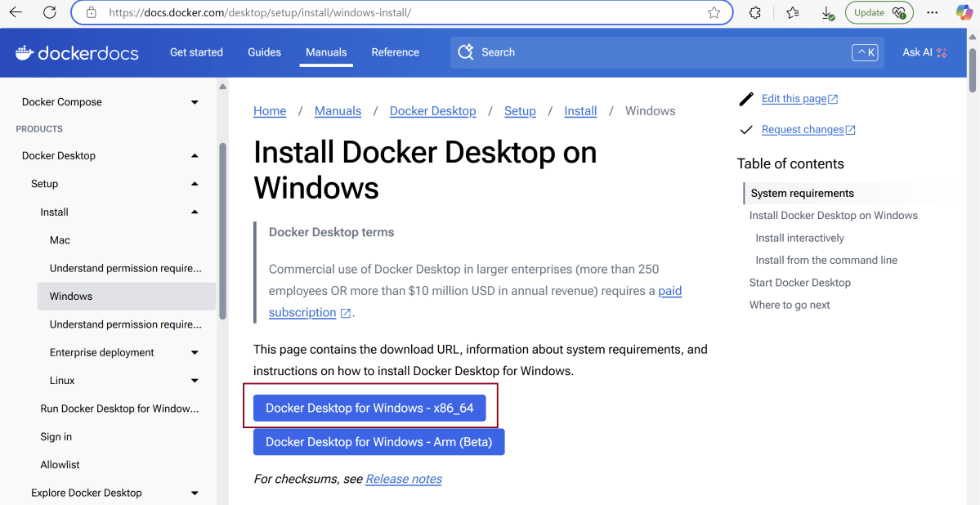Switch to the Reference header tab
This screenshot has height=505, width=980.
click(395, 52)
